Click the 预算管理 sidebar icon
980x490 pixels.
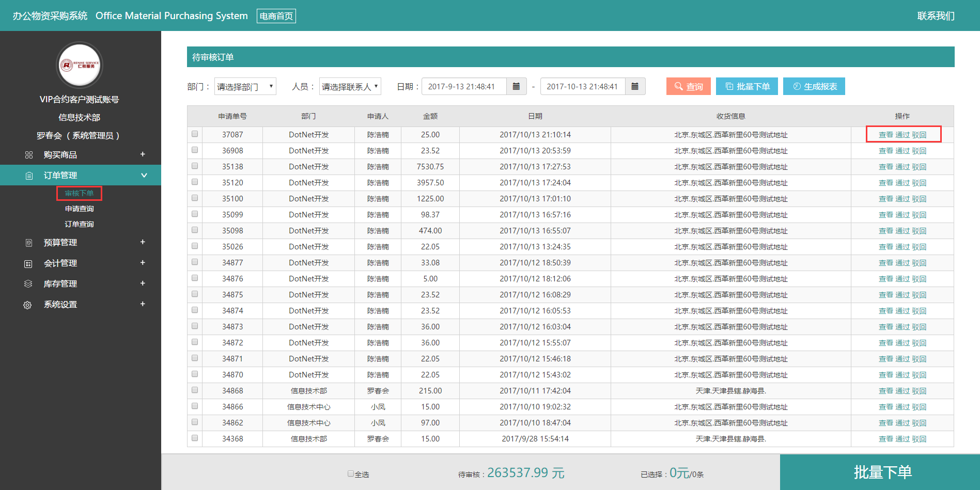(x=29, y=243)
